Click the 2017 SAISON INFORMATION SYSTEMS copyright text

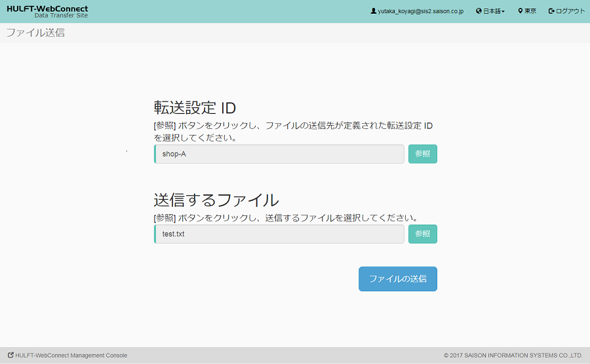click(513, 355)
